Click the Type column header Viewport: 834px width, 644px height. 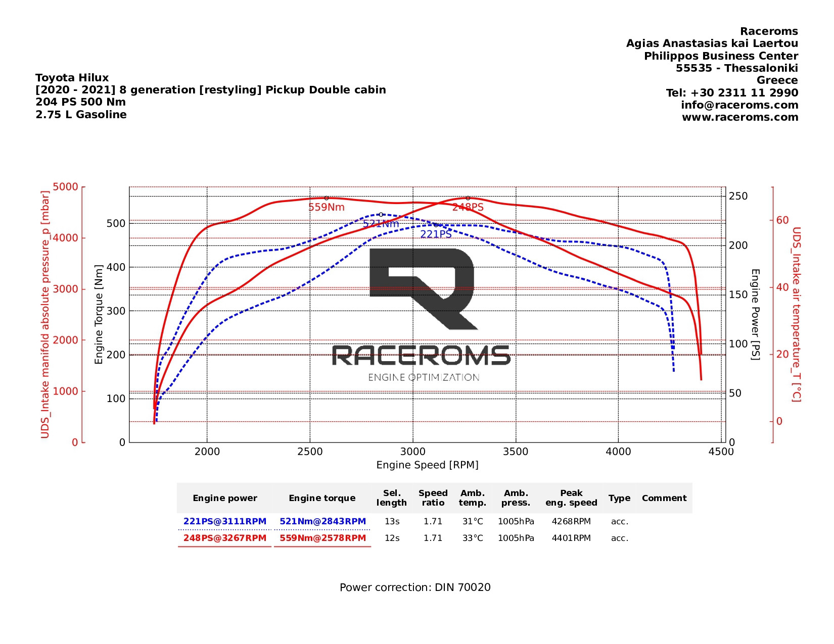pyautogui.click(x=620, y=498)
